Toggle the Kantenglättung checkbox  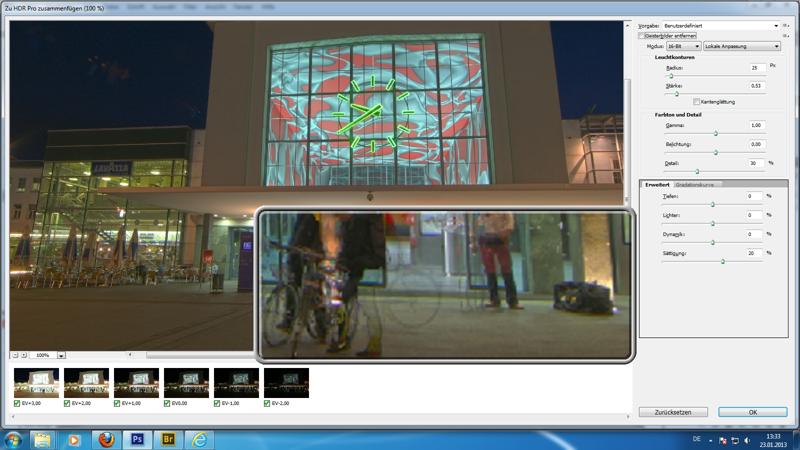click(x=696, y=102)
